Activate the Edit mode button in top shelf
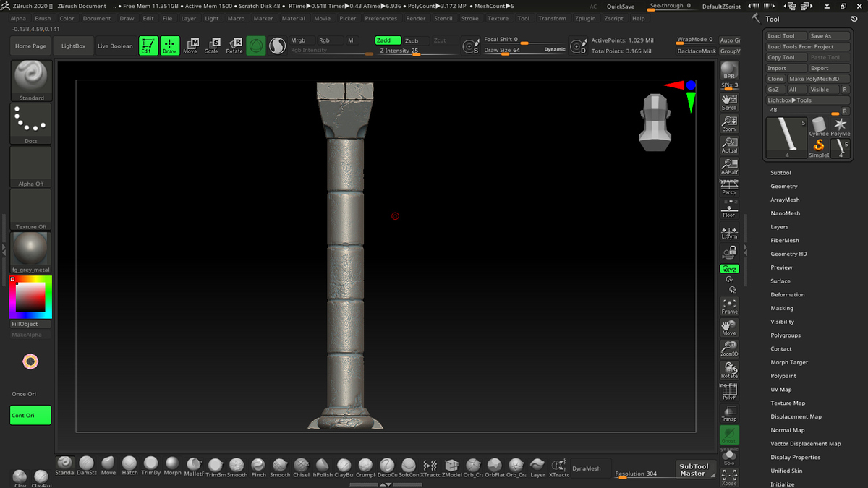This screenshot has height=488, width=868. 148,46
